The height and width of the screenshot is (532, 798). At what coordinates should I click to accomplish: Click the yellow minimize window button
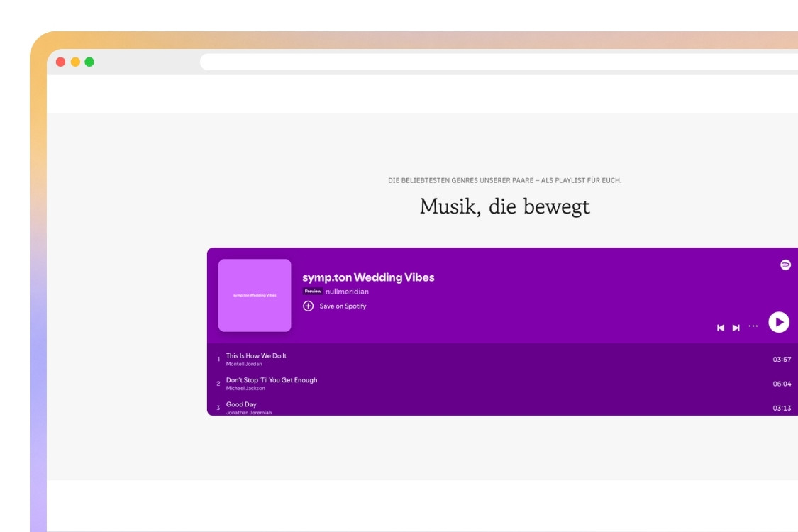pos(75,62)
